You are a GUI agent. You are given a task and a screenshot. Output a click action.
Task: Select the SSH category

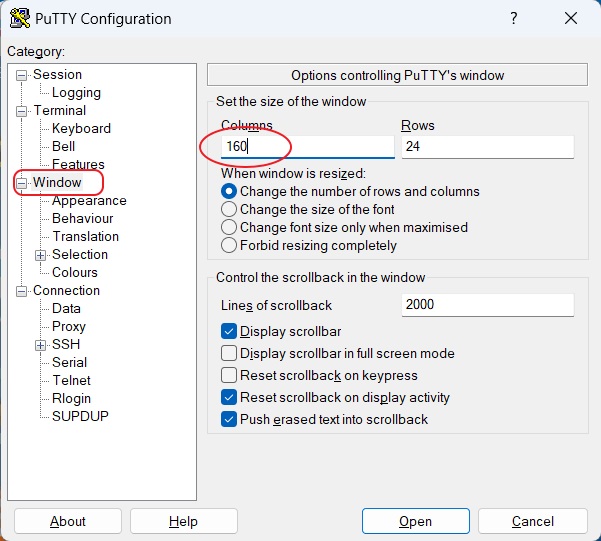pyautogui.click(x=66, y=344)
